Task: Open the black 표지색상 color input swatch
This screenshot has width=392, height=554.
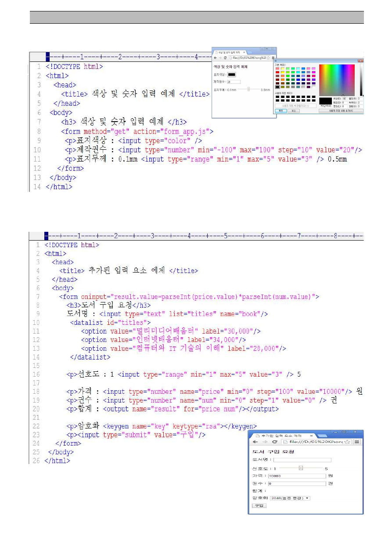Action: click(231, 74)
